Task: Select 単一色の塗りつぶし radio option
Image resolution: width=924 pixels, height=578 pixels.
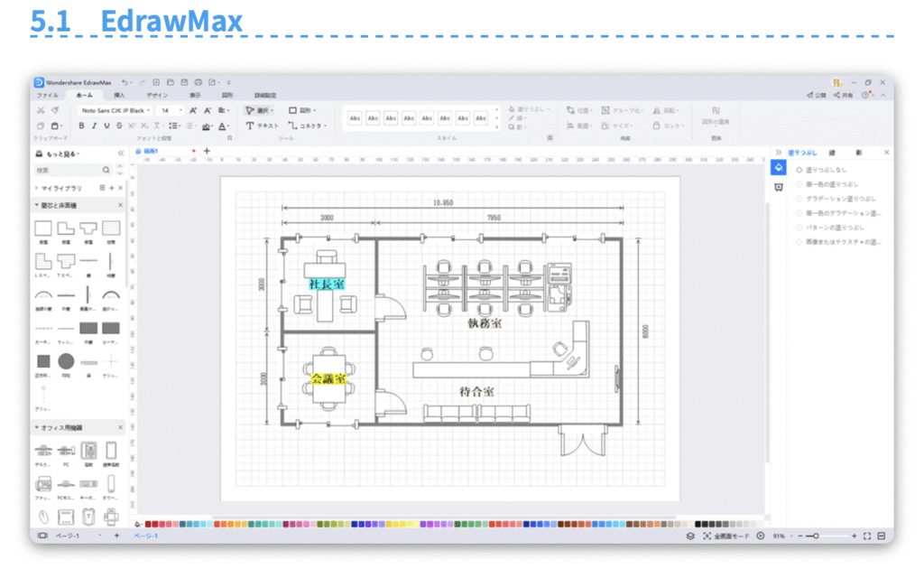Action: (x=799, y=184)
